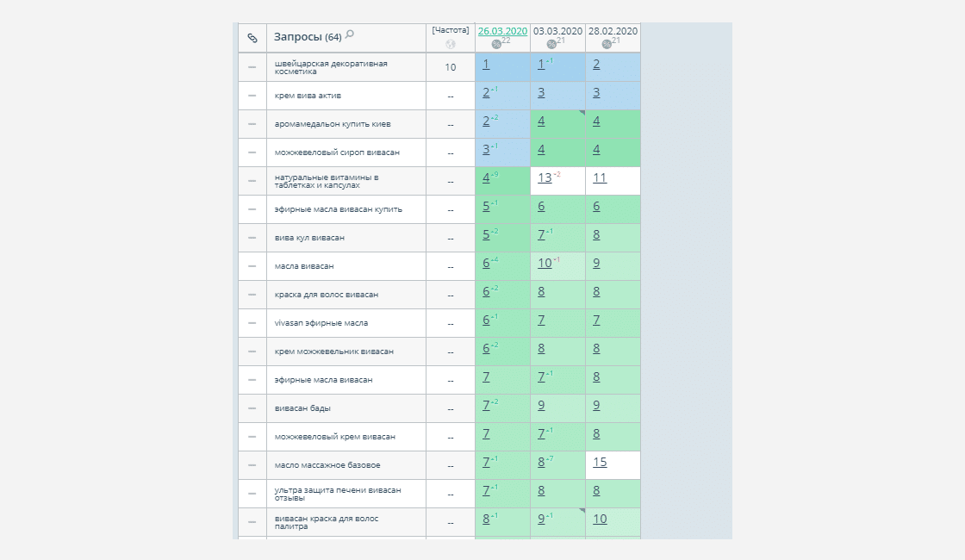Viewport: 965px width, 560px height.
Task: Click the percent icon under 03.03.2020
Action: pos(551,44)
